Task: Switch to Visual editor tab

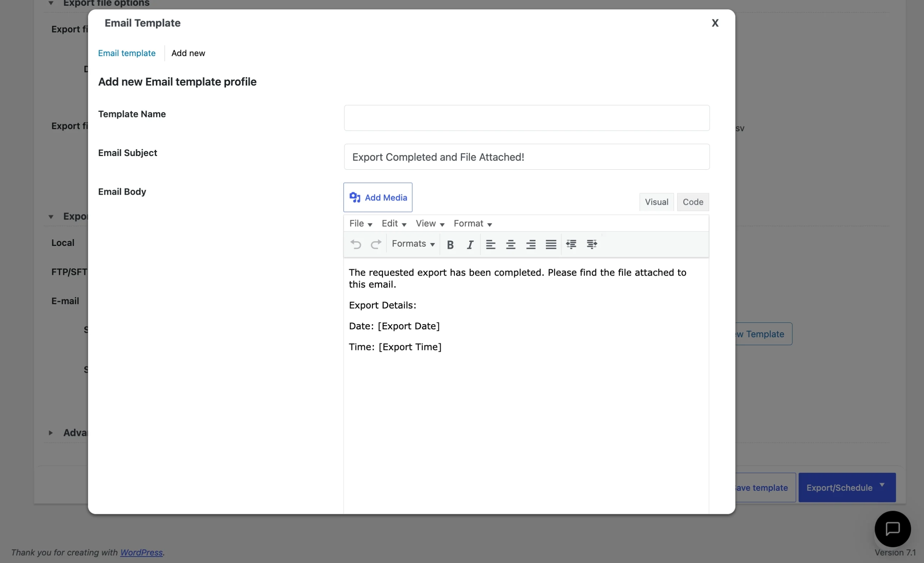Action: [656, 202]
